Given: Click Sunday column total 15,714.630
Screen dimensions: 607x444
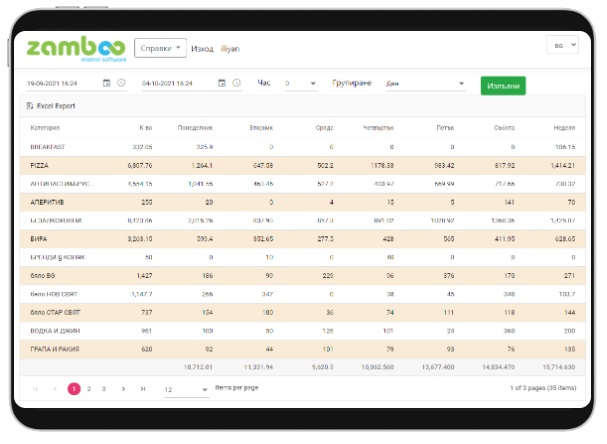Looking at the screenshot, I should [559, 367].
